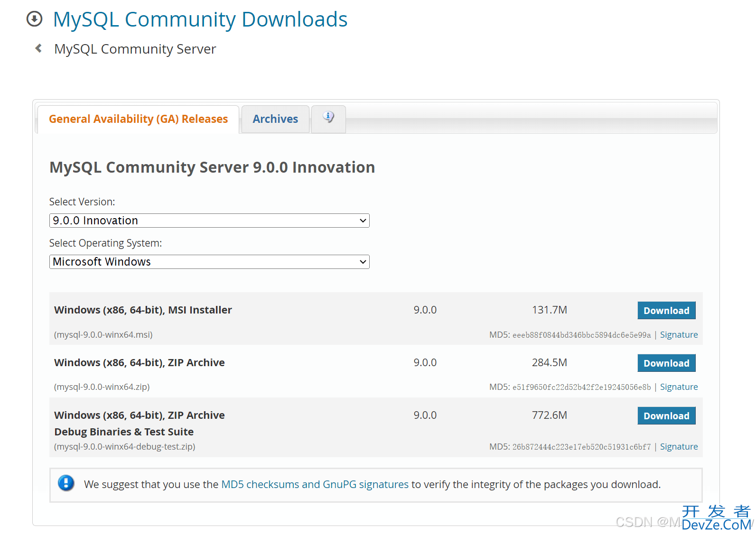
Task: Download the 772.6M Debug Binaries ZIP
Action: coord(666,416)
